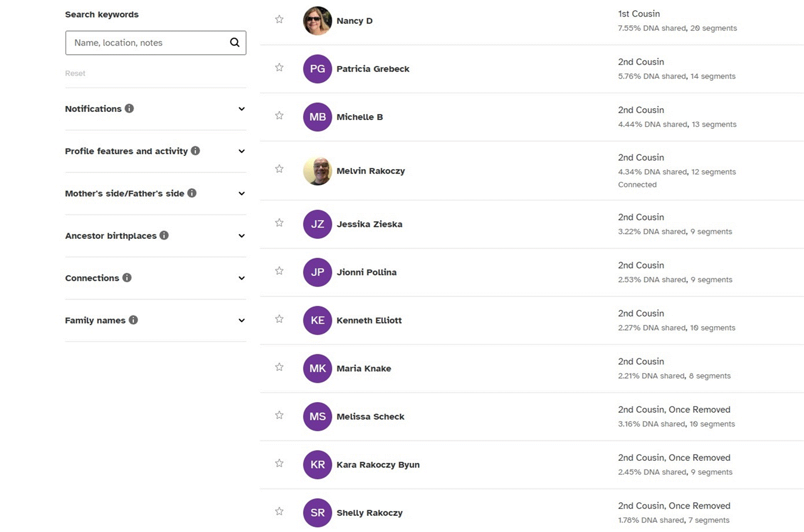
Task: Open the Family names info icon
Action: coord(133,320)
